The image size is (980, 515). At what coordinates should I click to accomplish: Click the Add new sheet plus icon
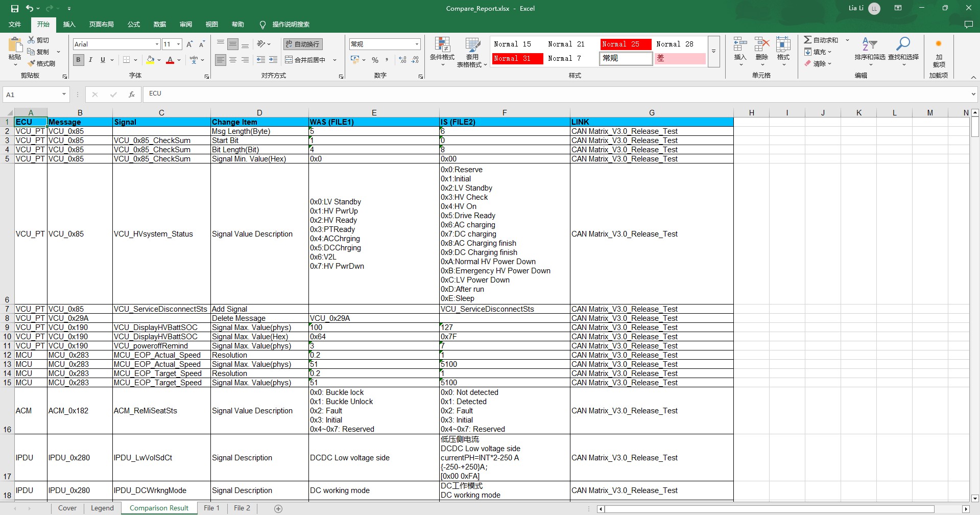[278, 508]
